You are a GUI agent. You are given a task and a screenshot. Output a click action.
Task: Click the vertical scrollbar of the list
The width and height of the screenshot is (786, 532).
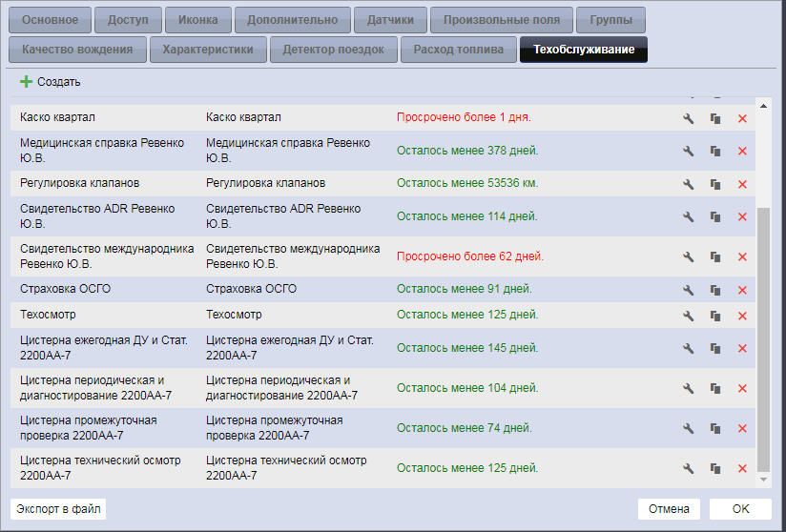762,334
